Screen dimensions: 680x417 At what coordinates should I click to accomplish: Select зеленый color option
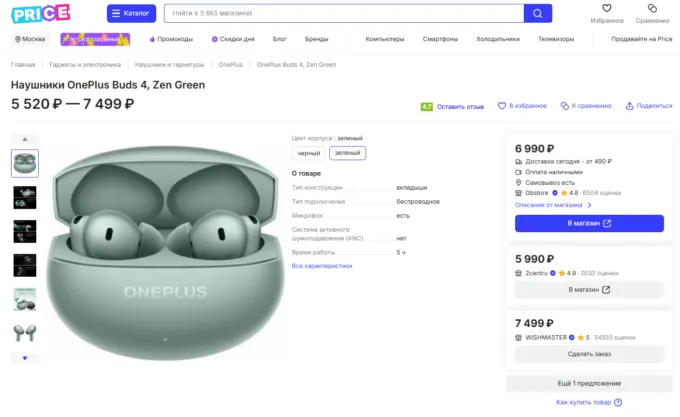[x=347, y=153]
